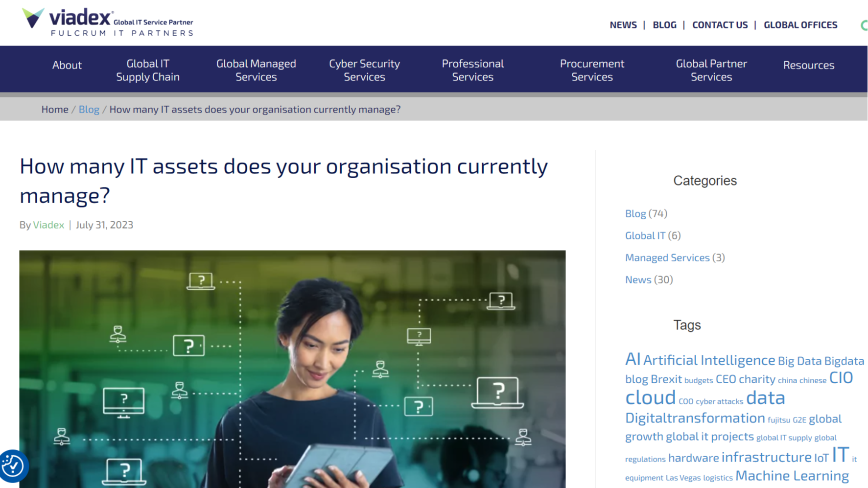Click the Categories sidebar heading

point(705,181)
